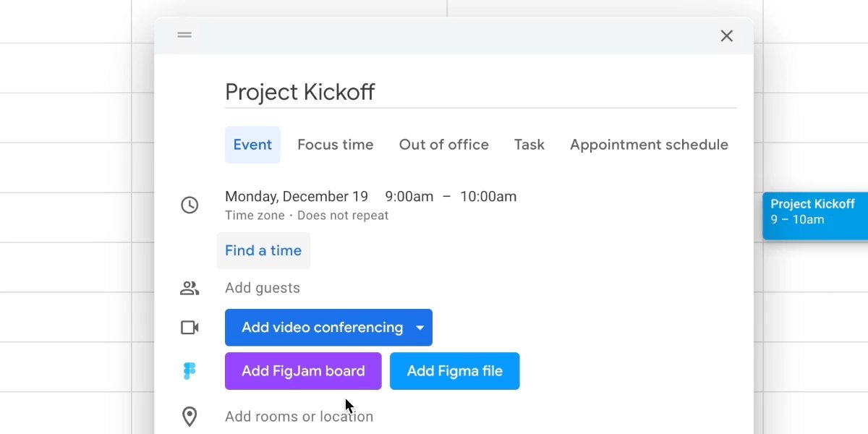Image resolution: width=868 pixels, height=434 pixels.
Task: Select the Task tab
Action: [x=529, y=144]
